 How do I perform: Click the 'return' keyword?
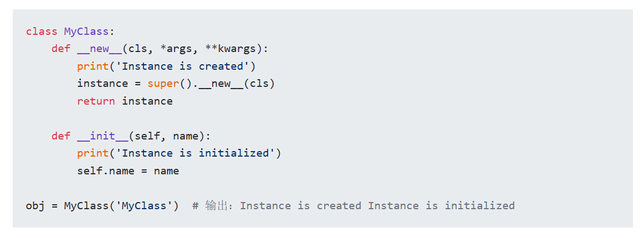coord(96,101)
